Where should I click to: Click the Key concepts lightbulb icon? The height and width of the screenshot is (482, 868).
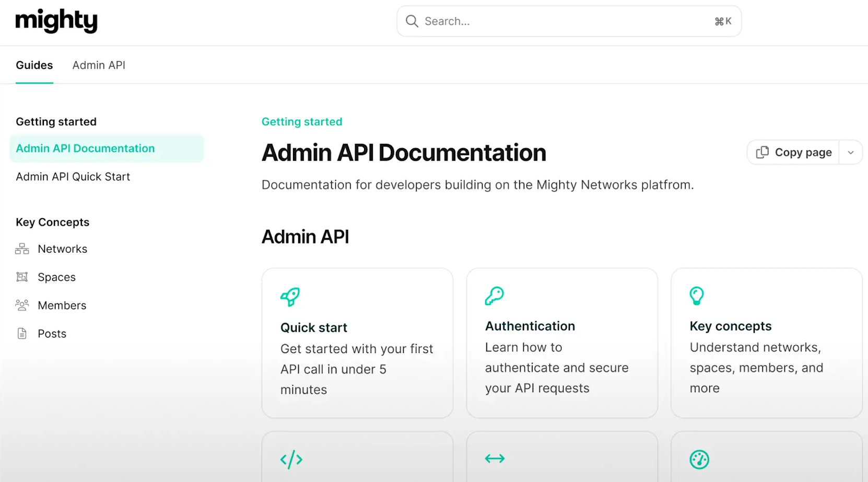tap(697, 296)
